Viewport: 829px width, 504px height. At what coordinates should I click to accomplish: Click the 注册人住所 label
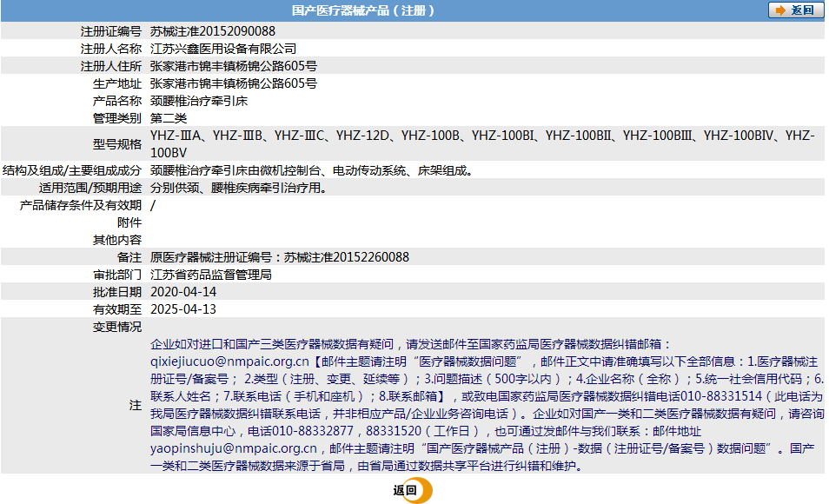(111, 66)
